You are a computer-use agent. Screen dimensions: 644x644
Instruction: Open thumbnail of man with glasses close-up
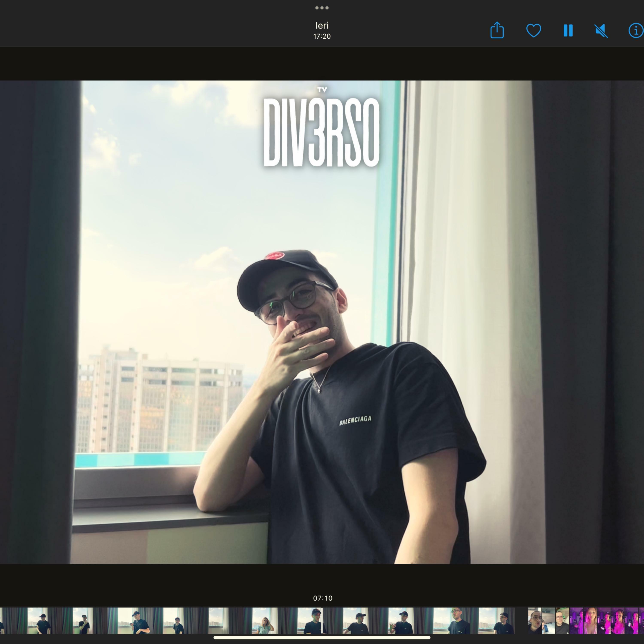pos(535,621)
